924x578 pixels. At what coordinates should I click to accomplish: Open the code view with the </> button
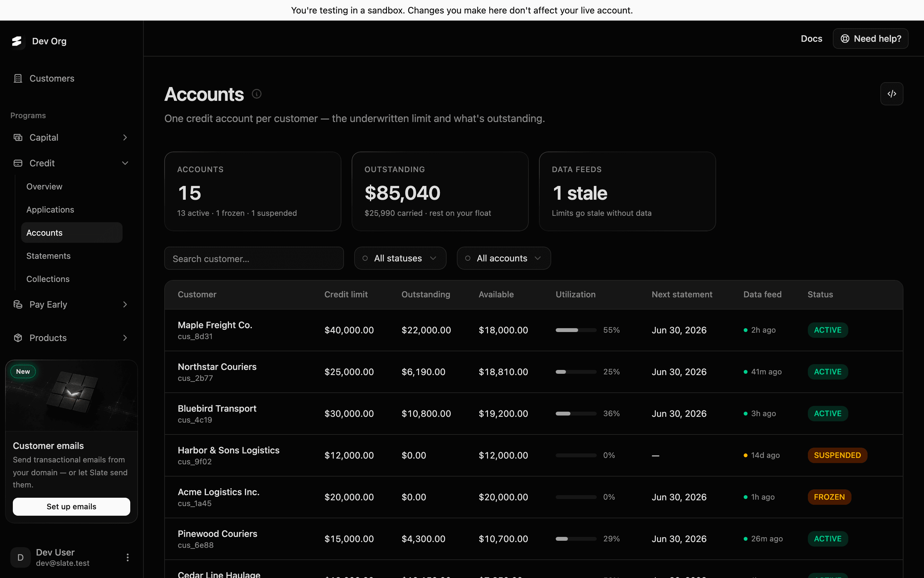(x=892, y=94)
